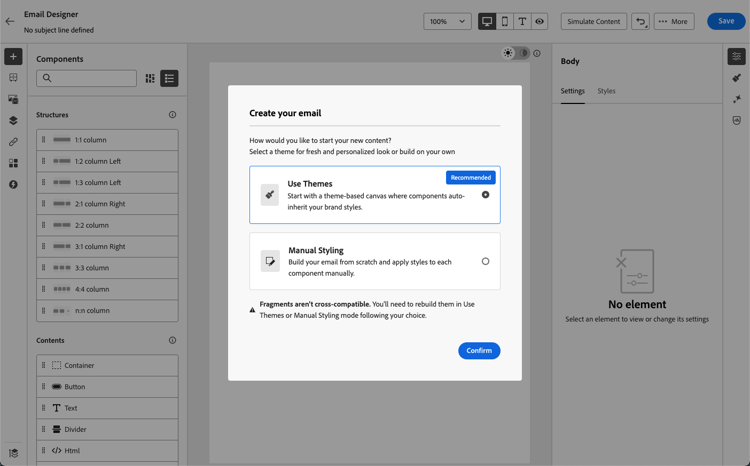Select 1:2 column Left structure
This screenshot has height=466, width=750.
pos(107,161)
